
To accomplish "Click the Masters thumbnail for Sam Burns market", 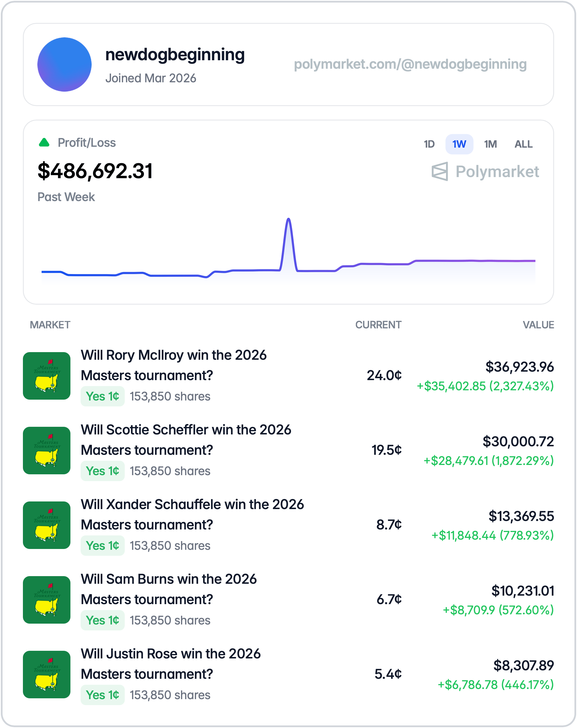I will click(x=47, y=600).
